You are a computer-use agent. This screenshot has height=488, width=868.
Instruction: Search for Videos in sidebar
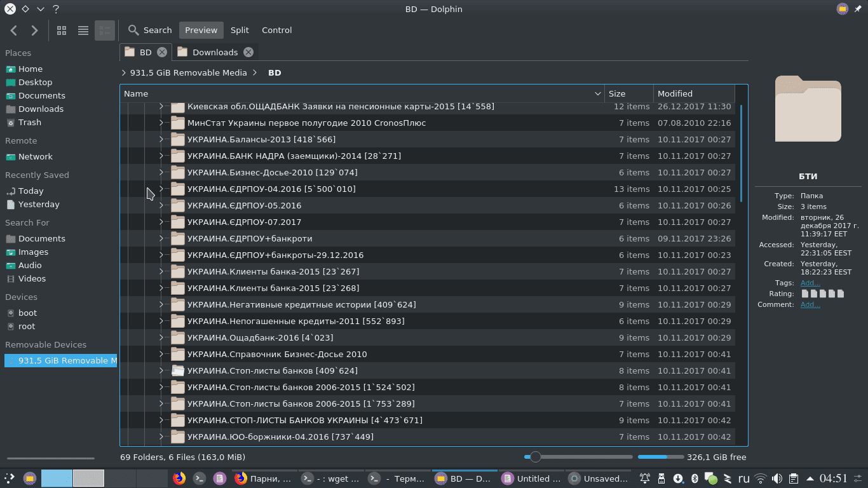click(32, 278)
